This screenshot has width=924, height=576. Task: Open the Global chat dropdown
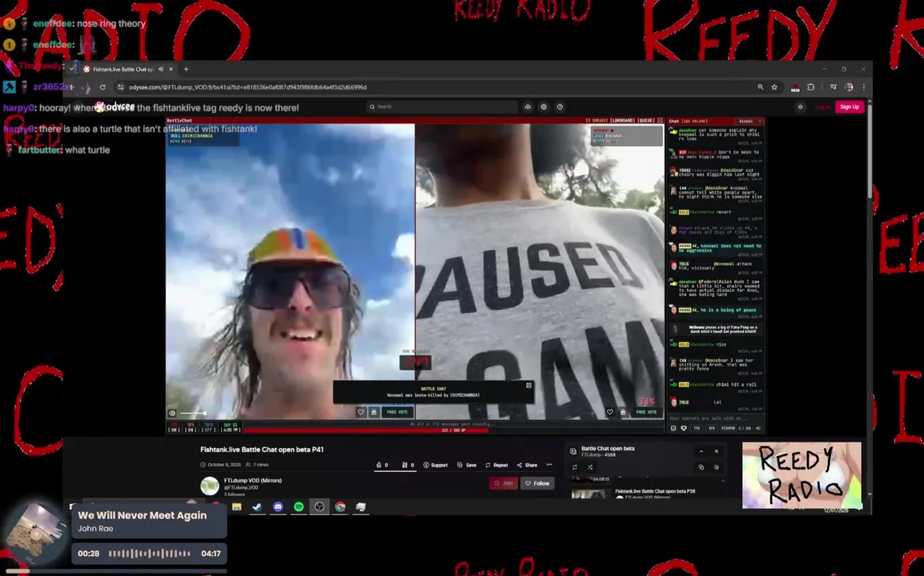[x=749, y=122]
